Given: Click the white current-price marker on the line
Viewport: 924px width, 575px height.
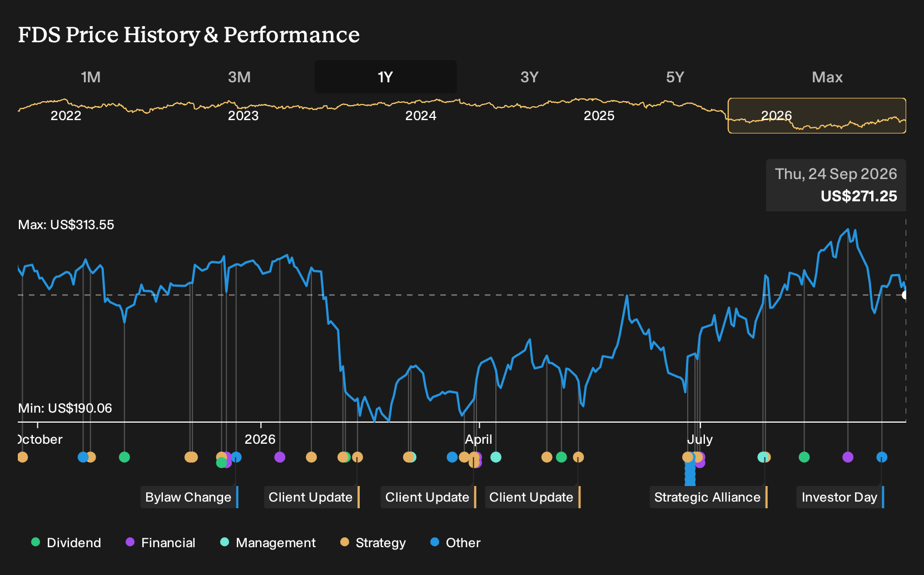Looking at the screenshot, I should click(x=905, y=295).
